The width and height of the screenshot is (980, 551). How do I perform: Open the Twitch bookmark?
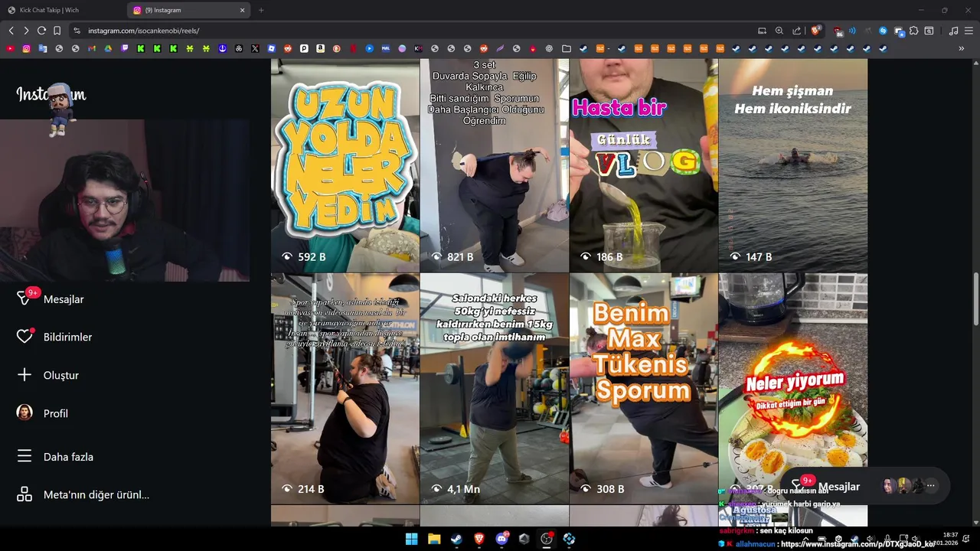125,48
